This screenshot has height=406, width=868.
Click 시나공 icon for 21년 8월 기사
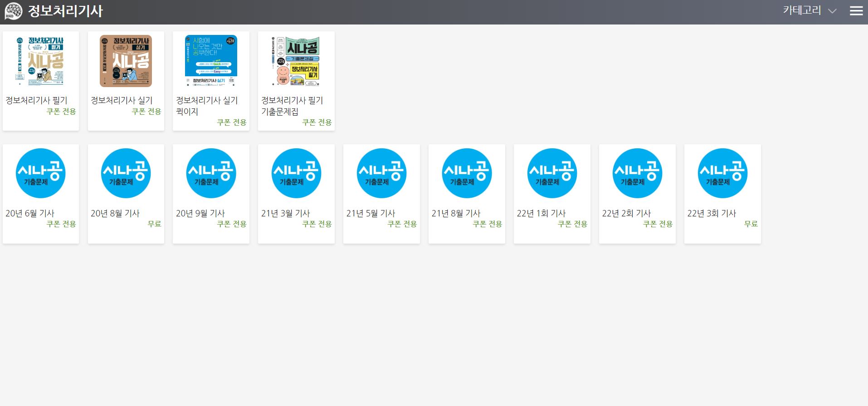[x=467, y=173]
